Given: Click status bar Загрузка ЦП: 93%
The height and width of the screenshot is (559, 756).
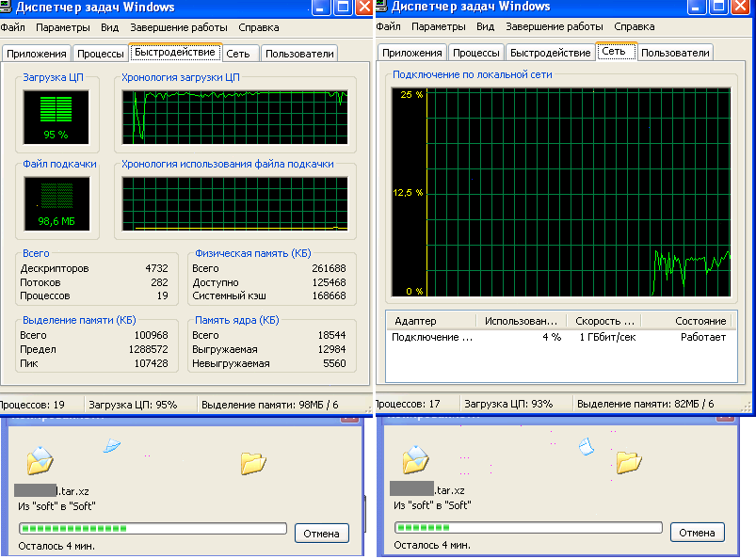Looking at the screenshot, I should click(x=508, y=404).
